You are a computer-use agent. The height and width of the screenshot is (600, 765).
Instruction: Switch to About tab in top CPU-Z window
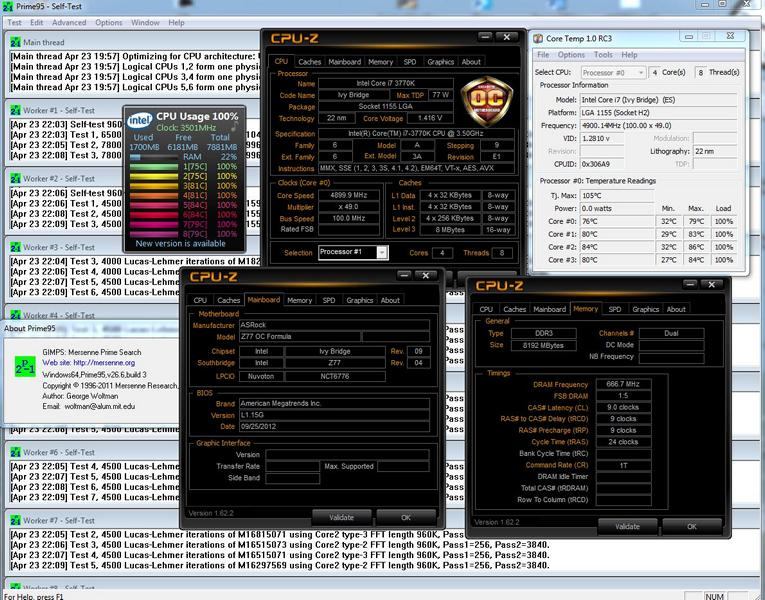click(471, 62)
